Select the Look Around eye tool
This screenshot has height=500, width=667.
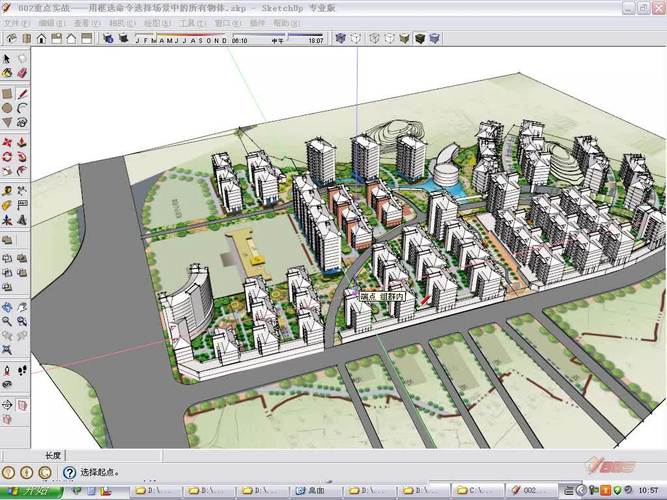pos(7,385)
